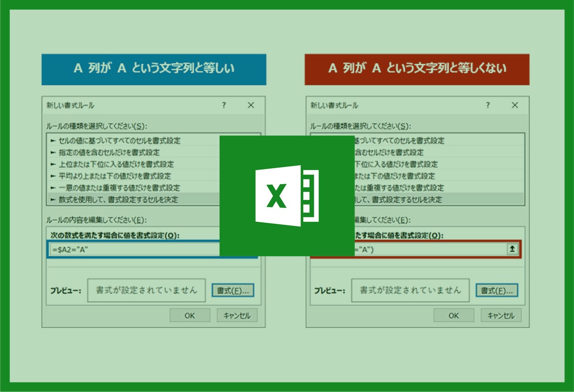Click the red-outlined formula field in right dialog

coord(430,249)
